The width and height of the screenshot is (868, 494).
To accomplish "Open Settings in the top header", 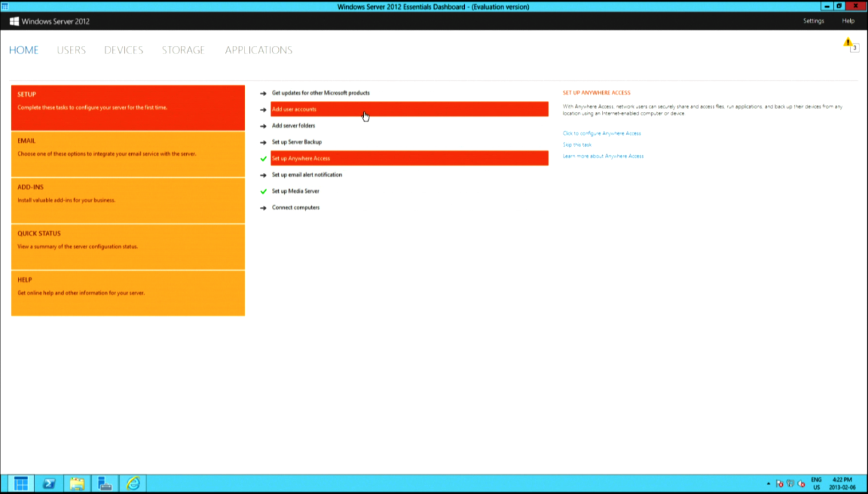I will [813, 21].
